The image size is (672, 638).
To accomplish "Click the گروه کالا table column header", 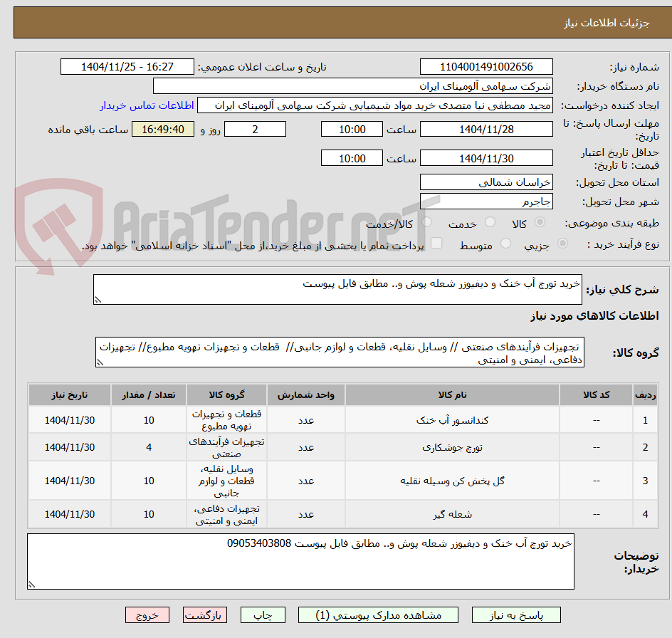I will pyautogui.click(x=226, y=395).
